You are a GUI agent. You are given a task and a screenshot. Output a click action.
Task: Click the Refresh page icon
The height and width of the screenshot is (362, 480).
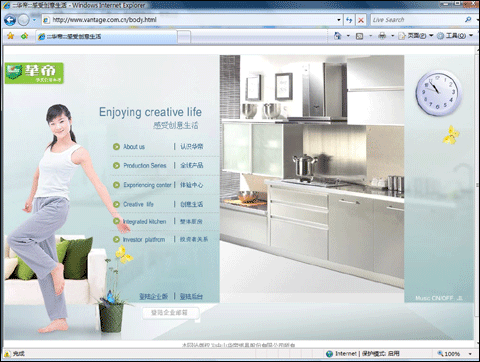coord(349,20)
